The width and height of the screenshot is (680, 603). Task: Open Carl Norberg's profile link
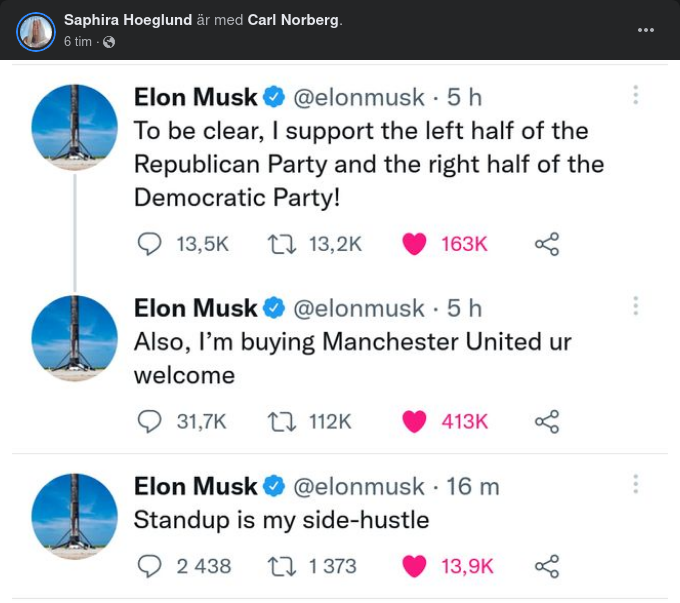coord(293,20)
